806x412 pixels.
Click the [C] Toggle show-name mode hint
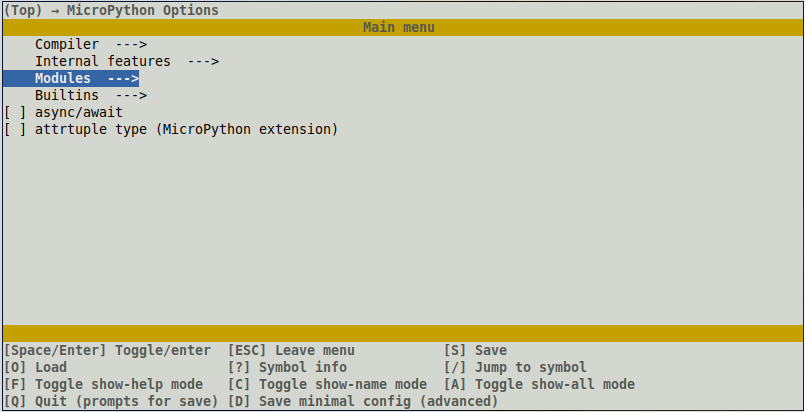pyautogui.click(x=328, y=385)
